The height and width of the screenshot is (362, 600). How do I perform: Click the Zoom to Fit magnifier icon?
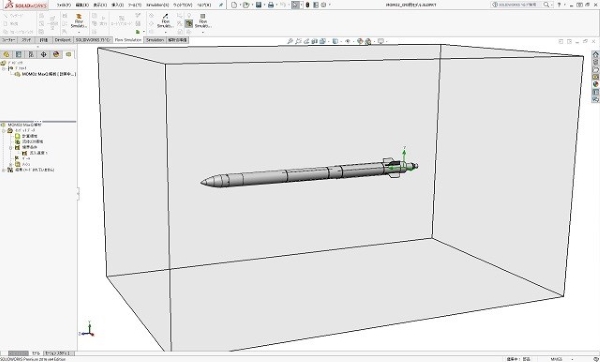[x=290, y=41]
